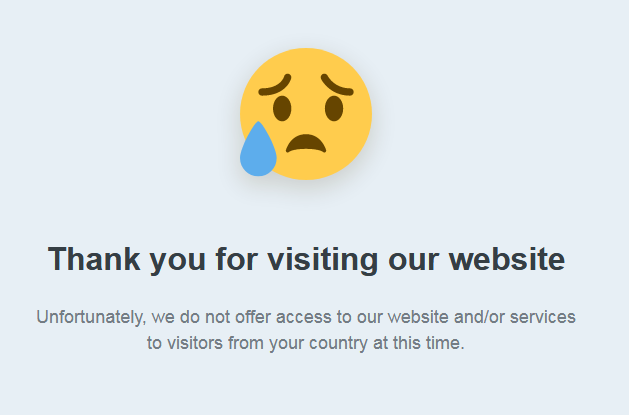Image resolution: width=629 pixels, height=415 pixels.
Task: Click the emoji's right eye
Action: [334, 108]
